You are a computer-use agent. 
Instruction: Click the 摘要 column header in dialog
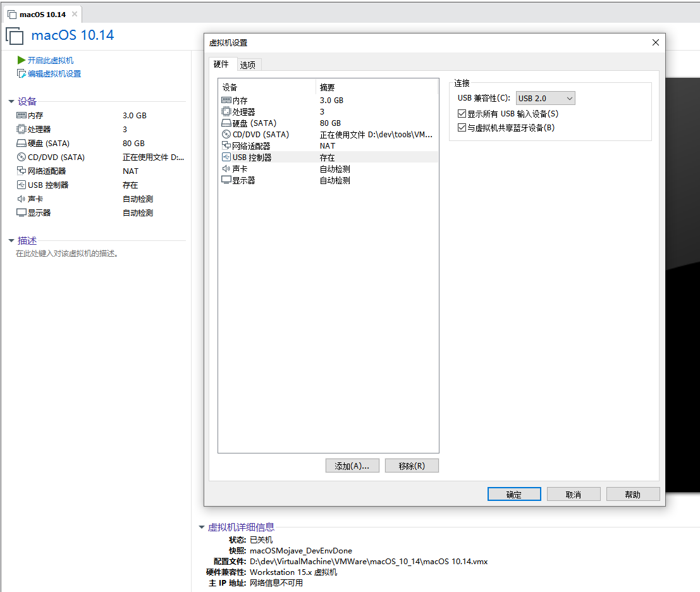tap(378, 87)
